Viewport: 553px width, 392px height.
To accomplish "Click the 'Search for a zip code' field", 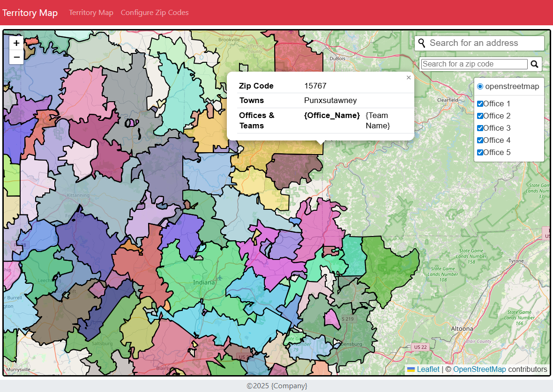I will coord(474,64).
